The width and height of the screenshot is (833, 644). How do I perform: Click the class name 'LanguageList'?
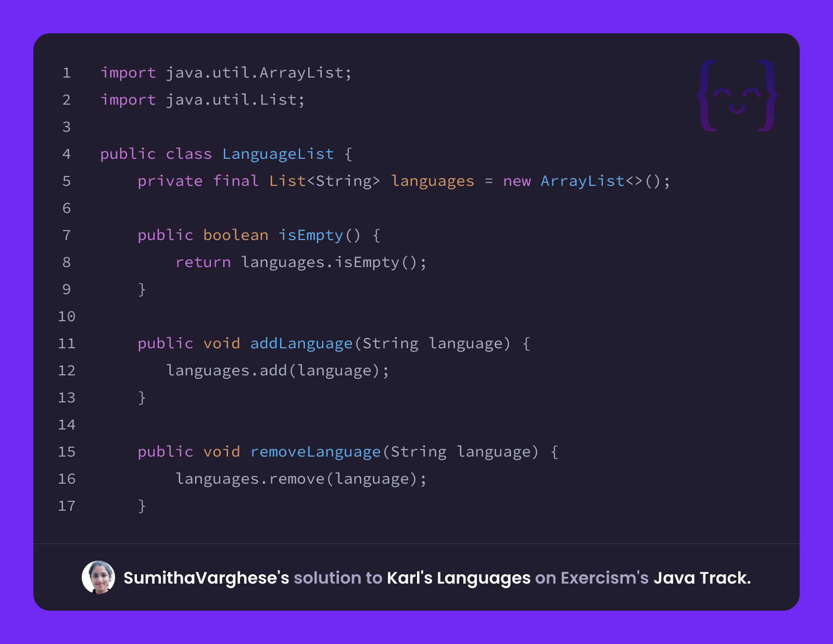point(278,154)
